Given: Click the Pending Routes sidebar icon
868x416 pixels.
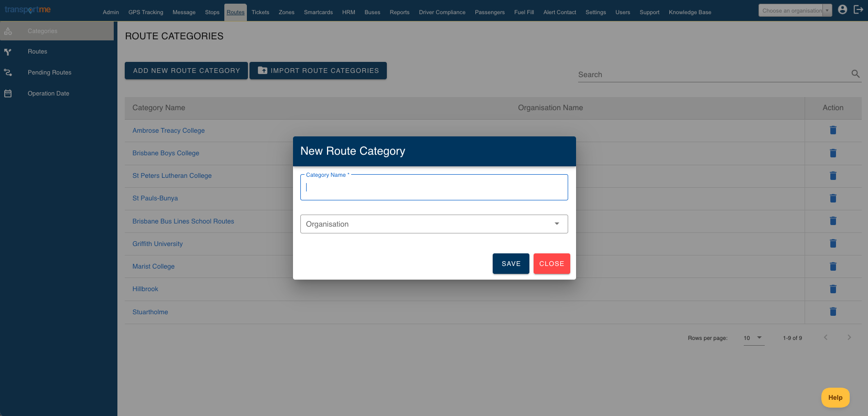Looking at the screenshot, I should click(8, 72).
